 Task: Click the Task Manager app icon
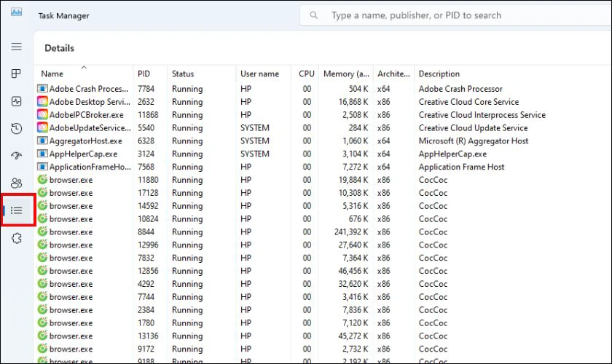coord(16,12)
